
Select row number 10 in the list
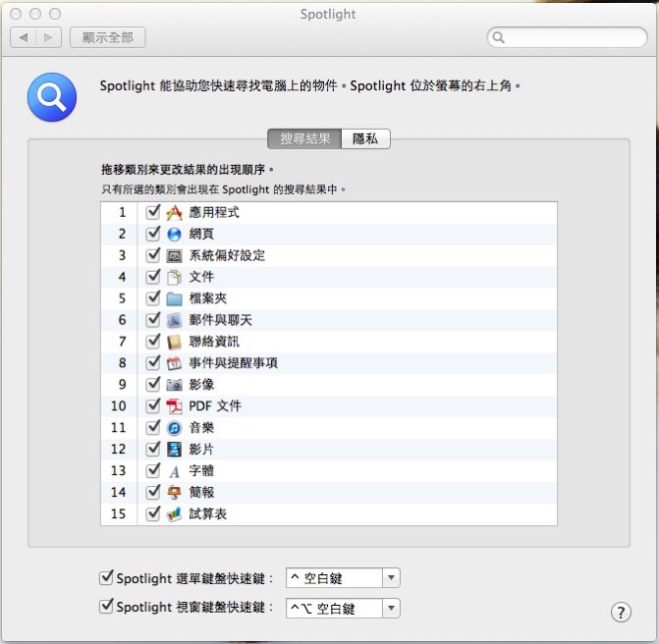pyautogui.click(x=329, y=406)
